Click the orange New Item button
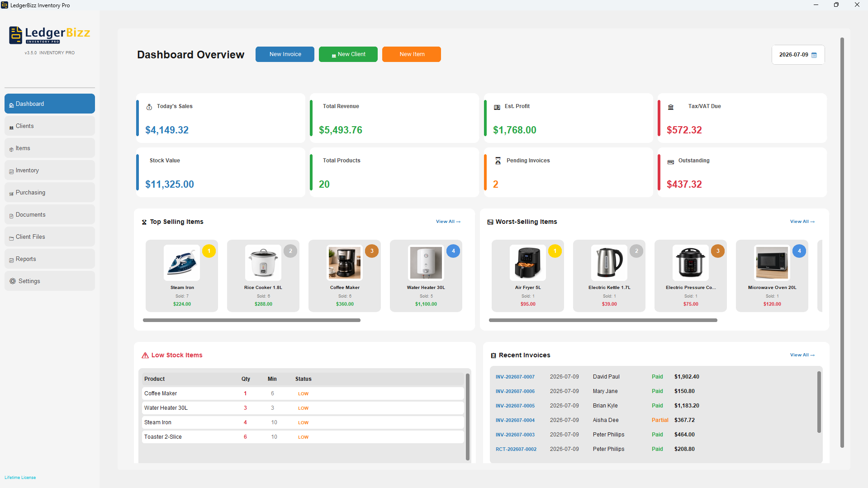The image size is (868, 488). coord(412,54)
